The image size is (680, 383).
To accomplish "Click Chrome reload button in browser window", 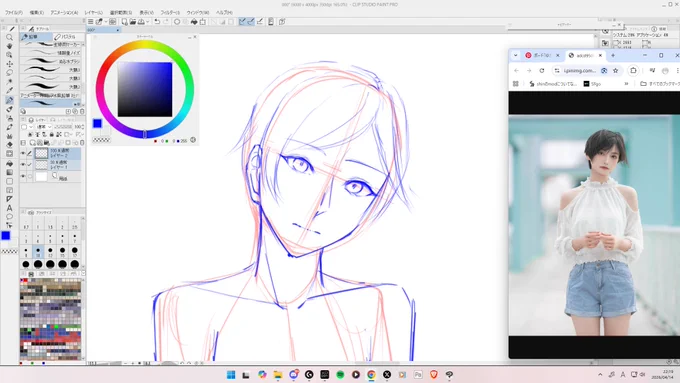I will [x=542, y=70].
